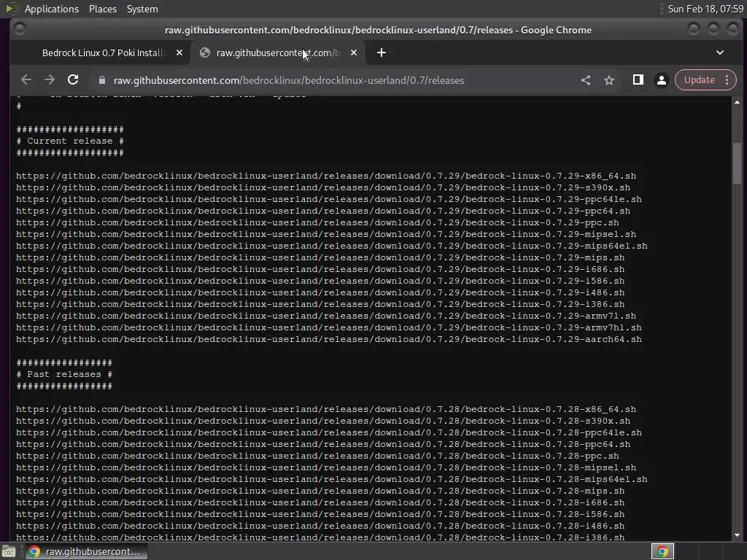Open the Chrome profile menu
Image resolution: width=747 pixels, height=560 pixels.
pos(661,80)
